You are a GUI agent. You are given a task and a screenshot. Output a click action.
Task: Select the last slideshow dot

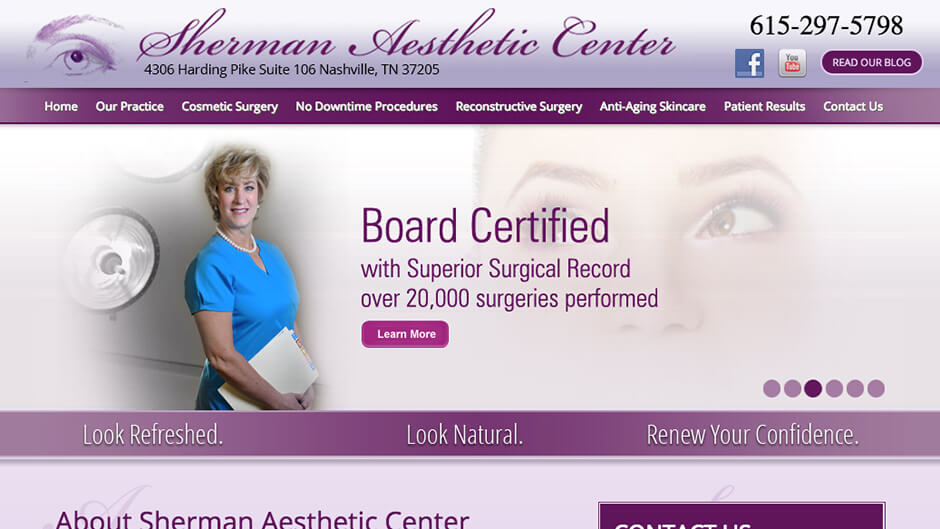(876, 389)
